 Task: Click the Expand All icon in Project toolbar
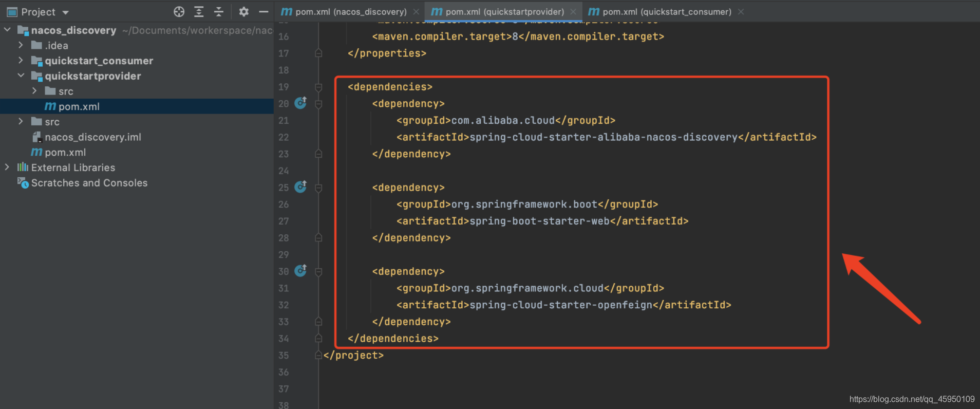pyautogui.click(x=199, y=12)
